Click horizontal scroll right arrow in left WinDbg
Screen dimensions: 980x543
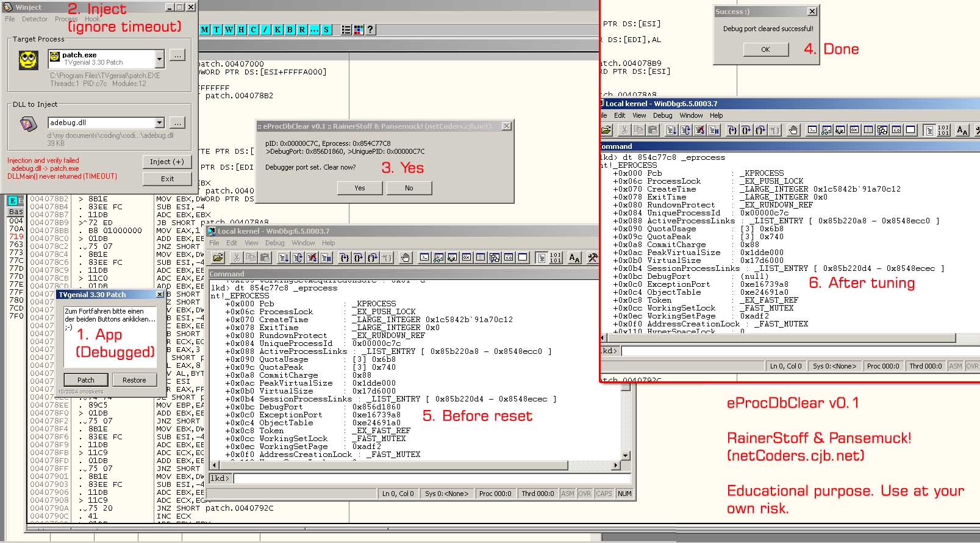tap(616, 466)
